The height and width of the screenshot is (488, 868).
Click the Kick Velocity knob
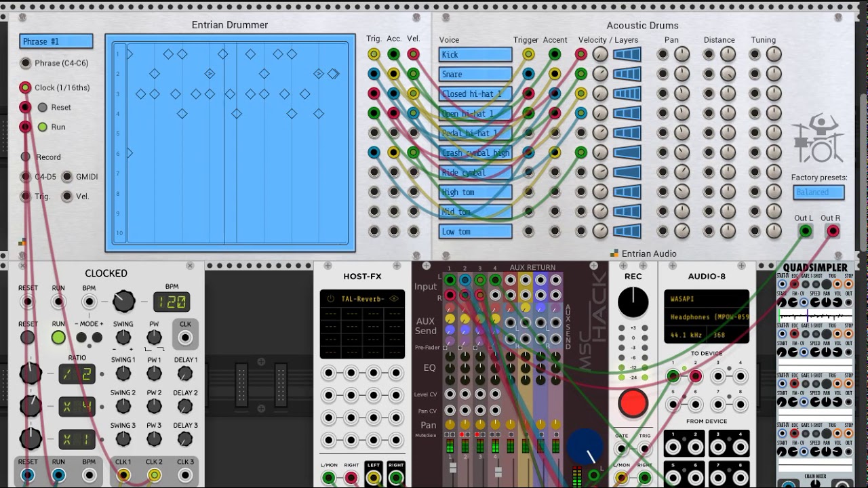pos(600,54)
